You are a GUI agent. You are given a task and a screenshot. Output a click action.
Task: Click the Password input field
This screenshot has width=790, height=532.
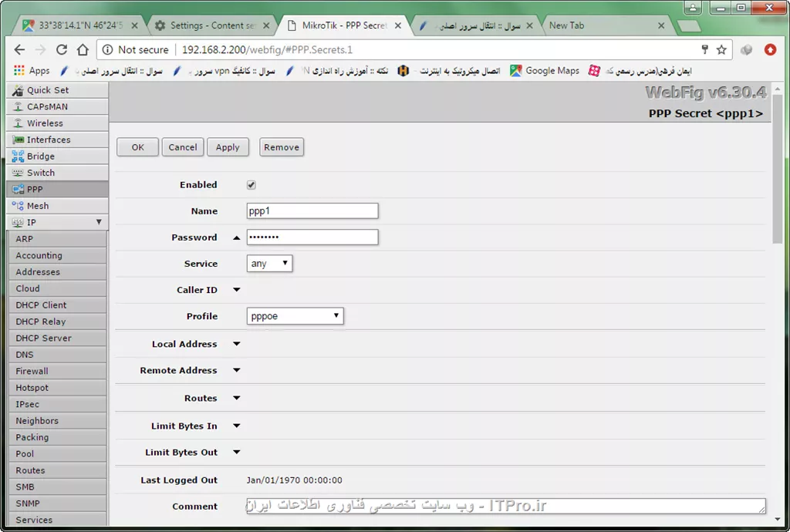pyautogui.click(x=312, y=237)
